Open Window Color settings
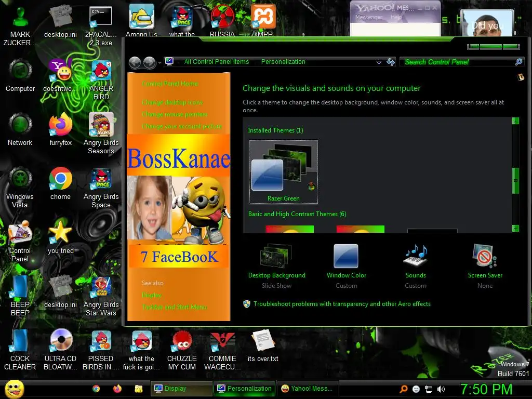 click(x=347, y=266)
